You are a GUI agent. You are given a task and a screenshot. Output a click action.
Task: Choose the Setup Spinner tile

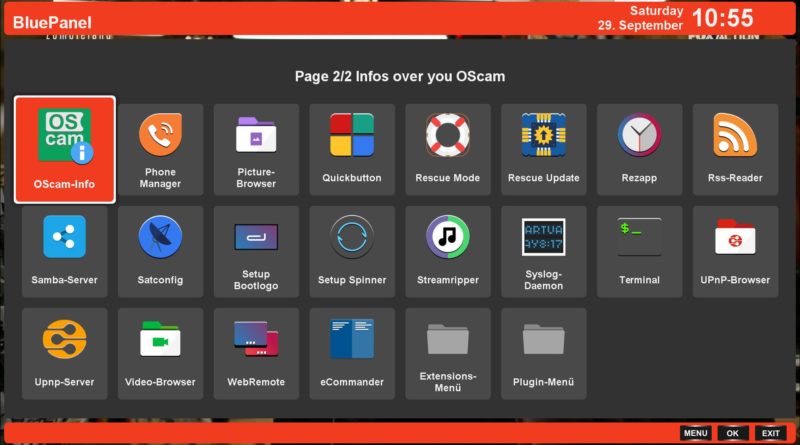(x=352, y=251)
